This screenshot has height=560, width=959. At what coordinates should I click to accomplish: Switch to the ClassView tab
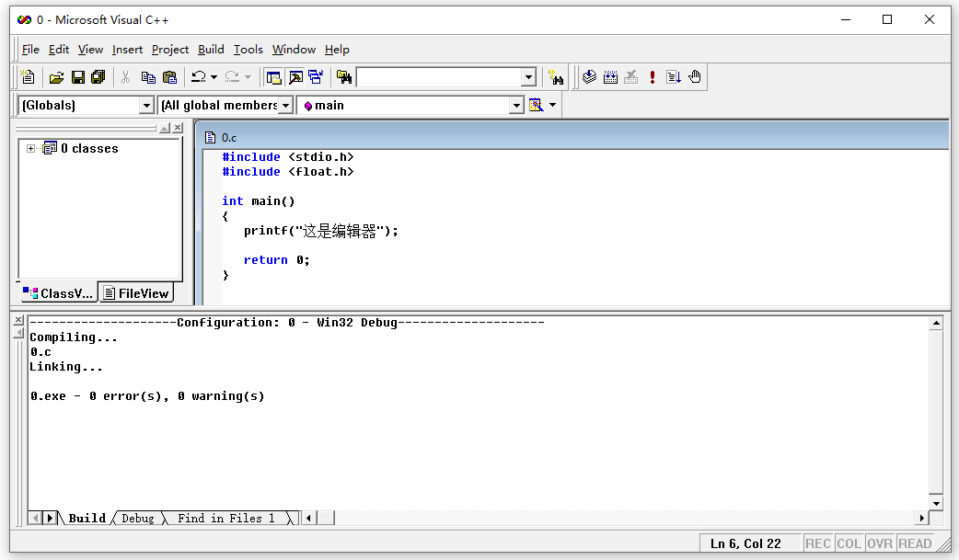(59, 293)
